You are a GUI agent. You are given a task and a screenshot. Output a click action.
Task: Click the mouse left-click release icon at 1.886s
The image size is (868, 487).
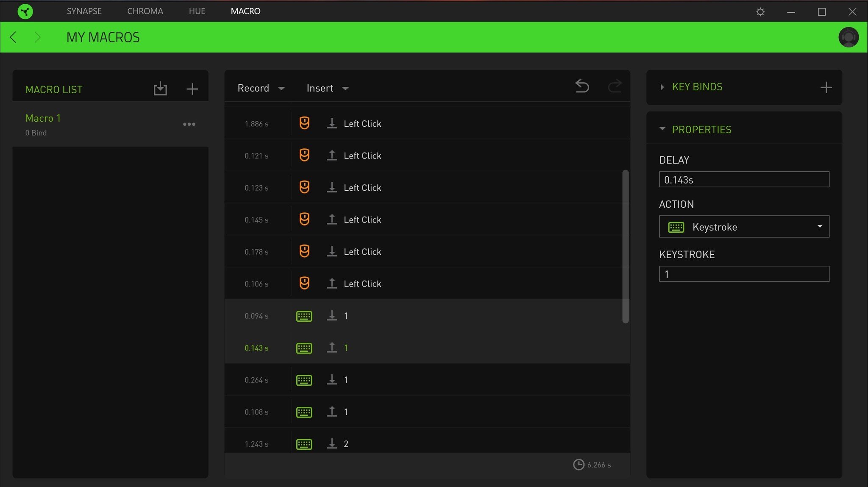tap(331, 123)
